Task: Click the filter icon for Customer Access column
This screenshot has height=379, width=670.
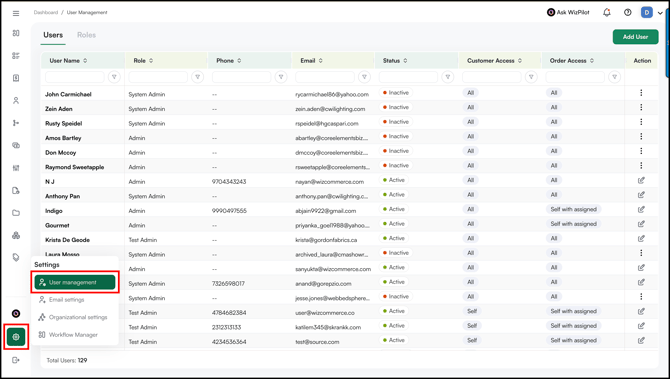Action: (x=531, y=77)
